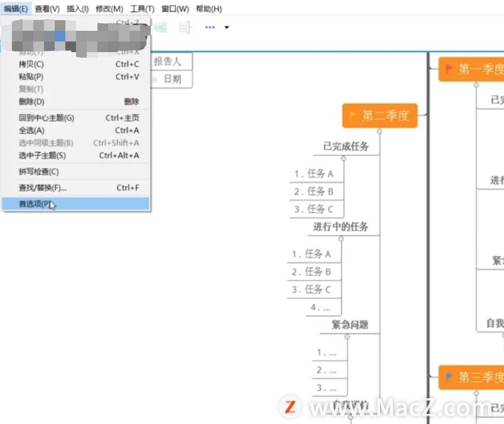504x424 pixels.
Task: Select the '3. ...' item under 紧急问题
Action: coord(327,388)
